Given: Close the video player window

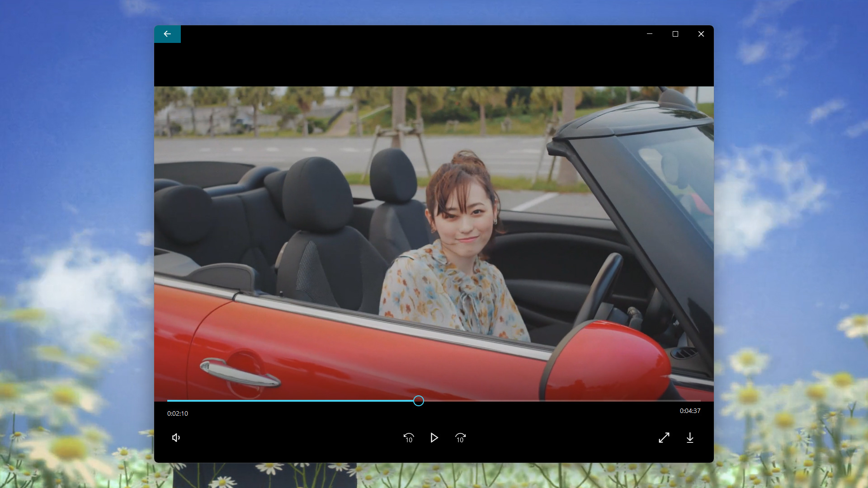Looking at the screenshot, I should point(701,34).
